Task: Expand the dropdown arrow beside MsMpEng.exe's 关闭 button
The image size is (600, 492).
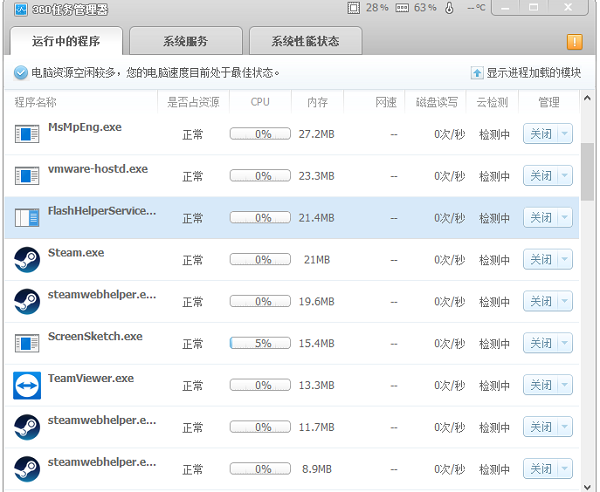Action: [x=565, y=134]
